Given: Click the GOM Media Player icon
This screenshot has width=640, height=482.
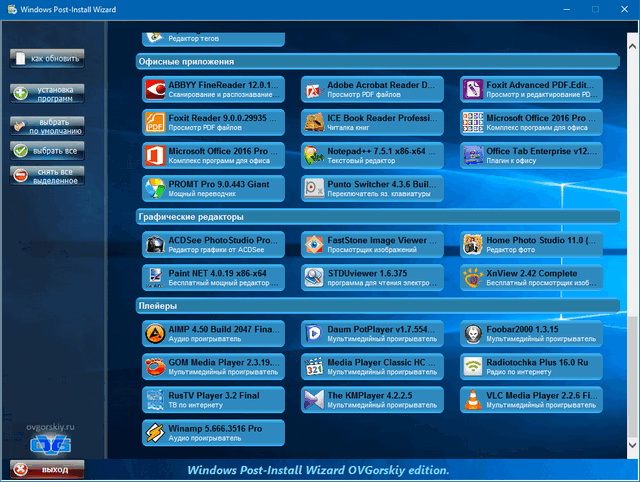Looking at the screenshot, I should pyautogui.click(x=156, y=367).
